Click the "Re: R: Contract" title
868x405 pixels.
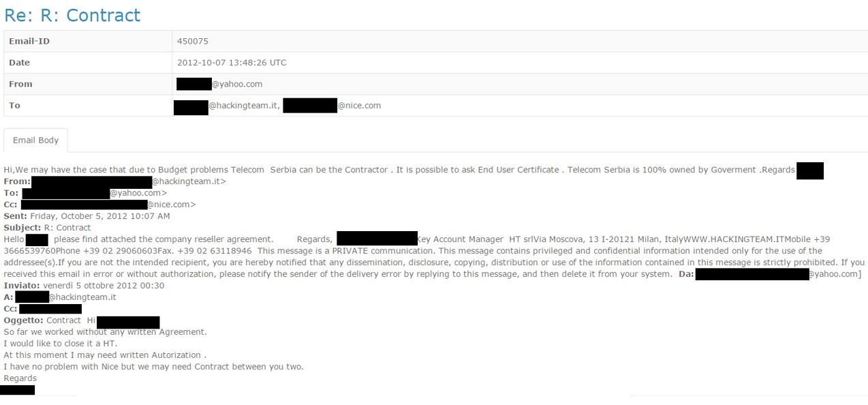72,15
